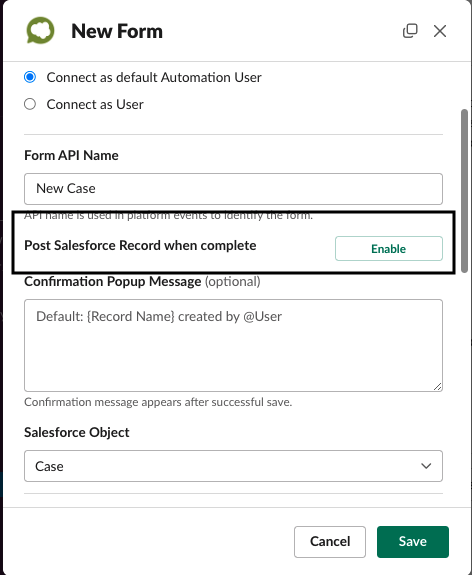The image size is (472, 575).
Task: Focus the Form API Name field containing New Case
Action: tap(233, 189)
